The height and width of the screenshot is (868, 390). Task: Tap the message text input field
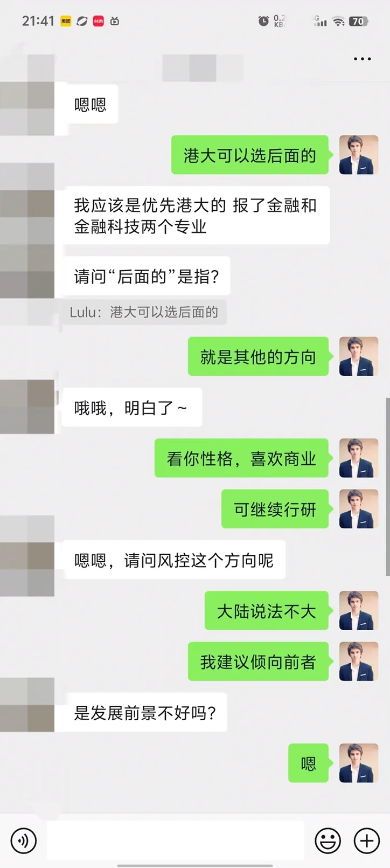[x=176, y=840]
